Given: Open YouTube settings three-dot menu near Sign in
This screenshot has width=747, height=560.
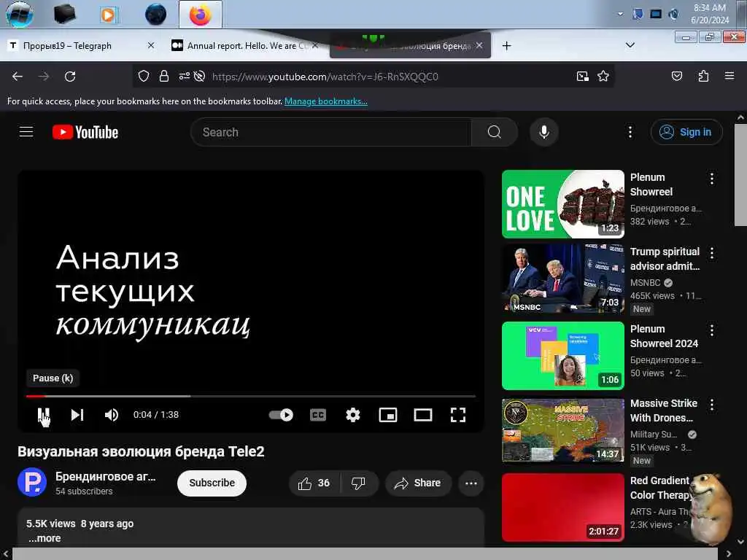Looking at the screenshot, I should tap(630, 132).
